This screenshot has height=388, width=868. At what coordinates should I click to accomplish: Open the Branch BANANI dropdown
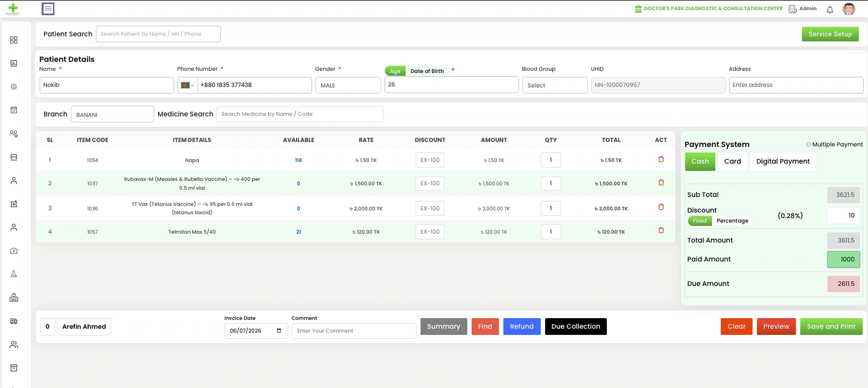[112, 114]
